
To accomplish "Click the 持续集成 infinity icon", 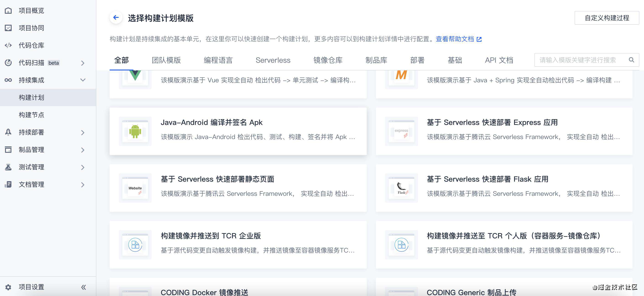I will click(x=8, y=80).
